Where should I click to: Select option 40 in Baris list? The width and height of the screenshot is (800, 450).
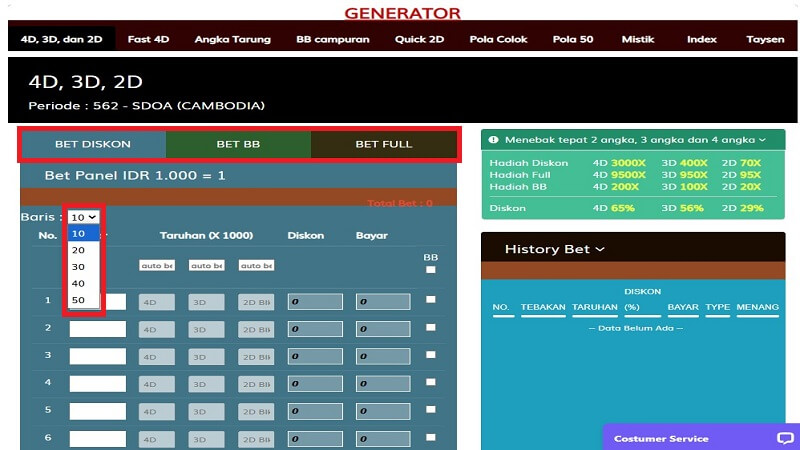tap(84, 283)
